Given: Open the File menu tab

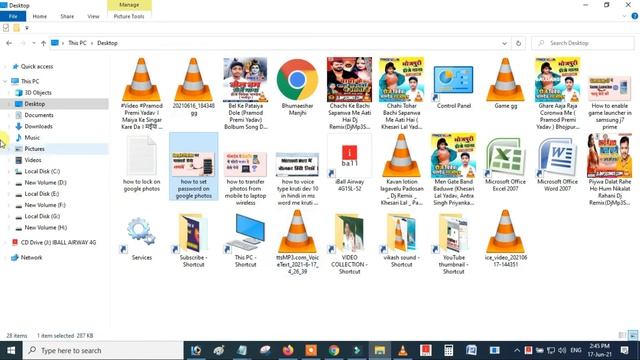Looking at the screenshot, I should (13, 16).
